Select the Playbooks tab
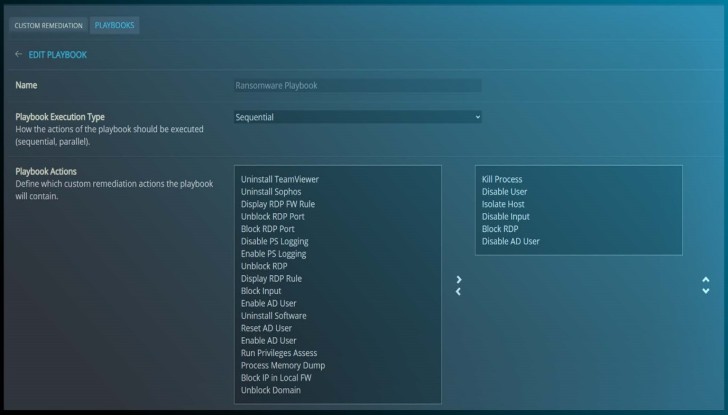This screenshot has width=728, height=415. [x=114, y=25]
